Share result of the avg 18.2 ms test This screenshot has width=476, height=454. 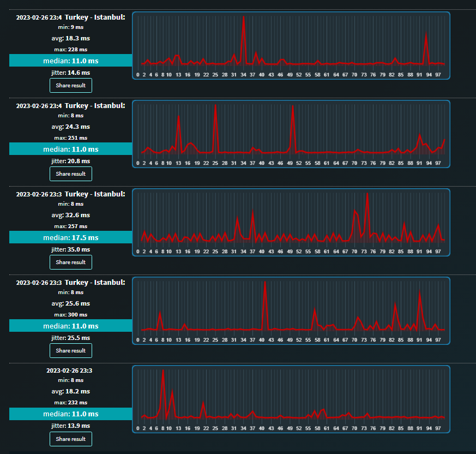click(71, 439)
